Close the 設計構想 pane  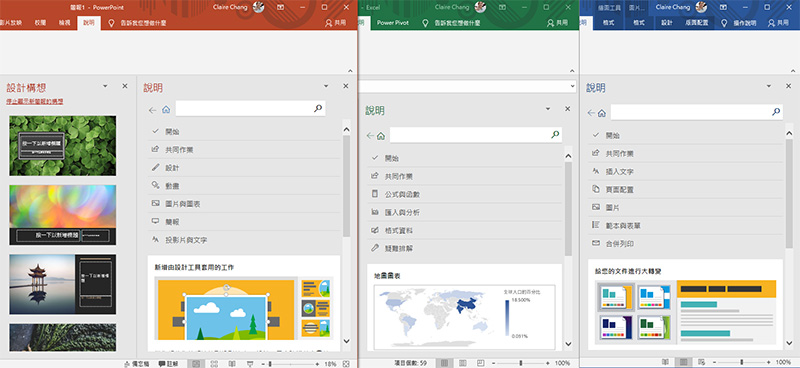(x=125, y=86)
